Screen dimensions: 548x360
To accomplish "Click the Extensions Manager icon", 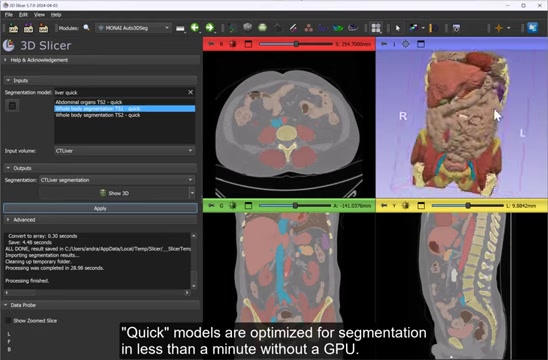I will click(533, 28).
